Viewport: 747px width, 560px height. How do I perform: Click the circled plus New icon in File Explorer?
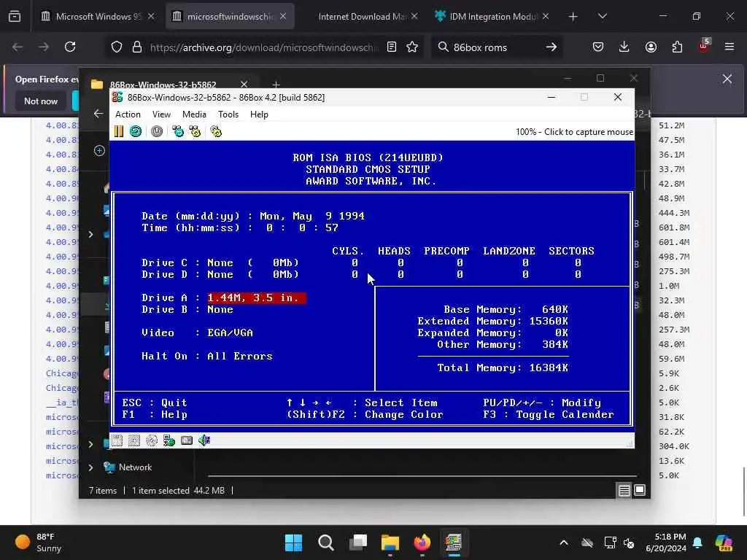[99, 150]
